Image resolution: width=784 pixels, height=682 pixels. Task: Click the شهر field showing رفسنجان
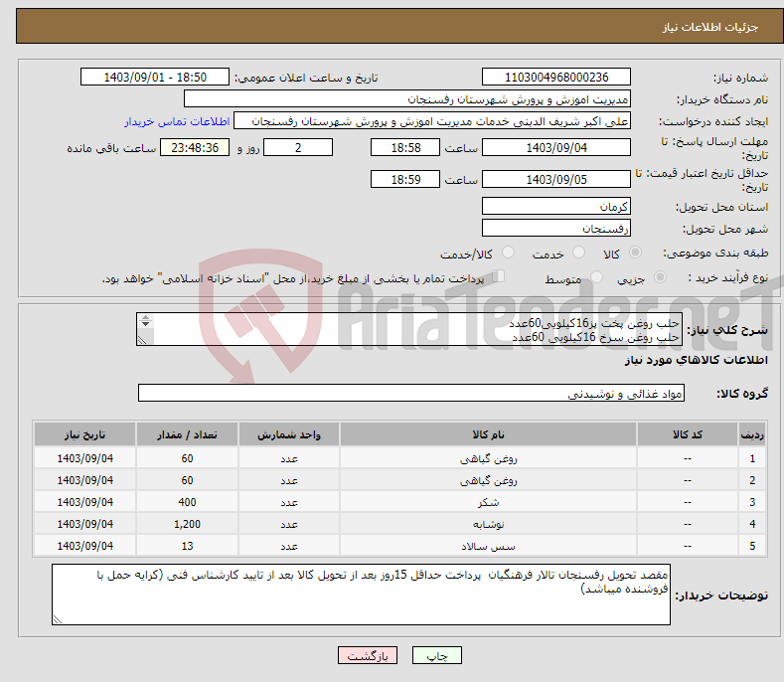556,229
